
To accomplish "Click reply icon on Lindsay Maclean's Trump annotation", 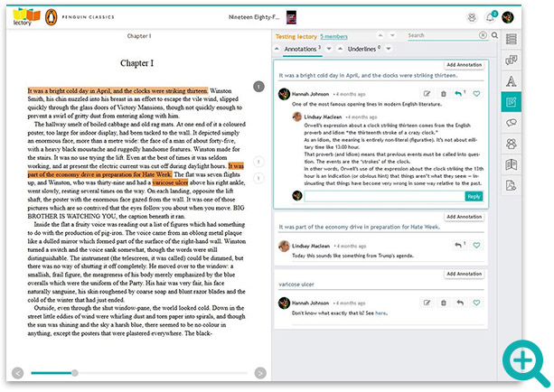I will click(459, 245).
